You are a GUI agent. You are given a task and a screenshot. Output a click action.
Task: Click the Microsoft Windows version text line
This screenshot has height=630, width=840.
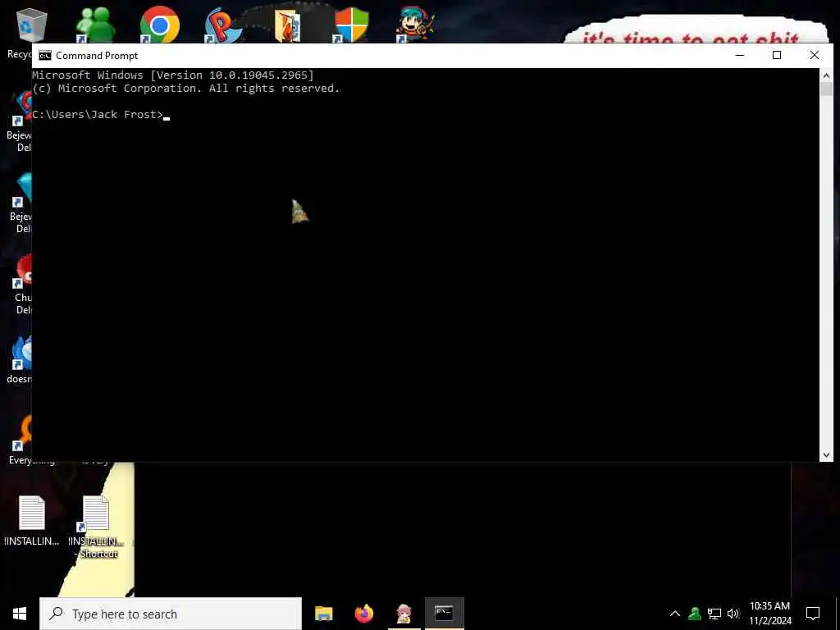pyautogui.click(x=173, y=75)
